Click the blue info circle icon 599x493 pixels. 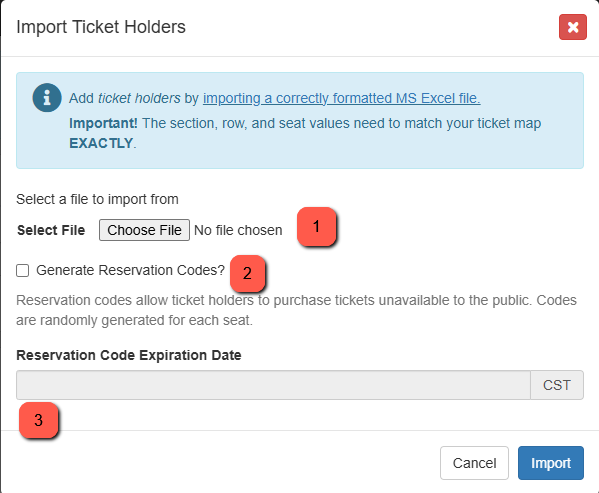[47, 97]
